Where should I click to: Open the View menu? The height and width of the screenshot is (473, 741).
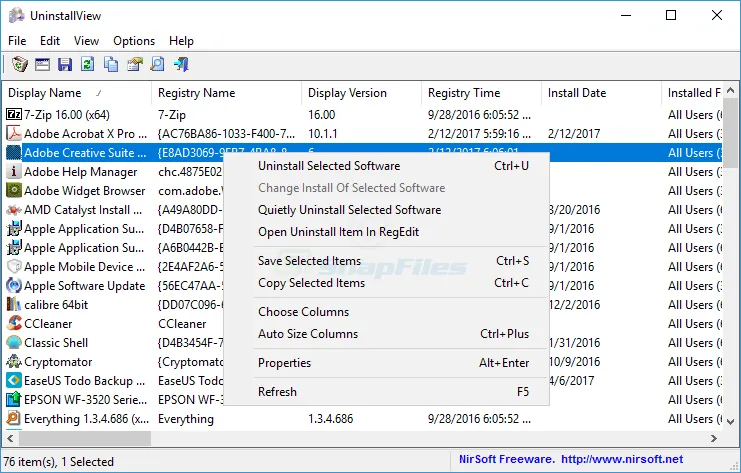click(x=86, y=41)
